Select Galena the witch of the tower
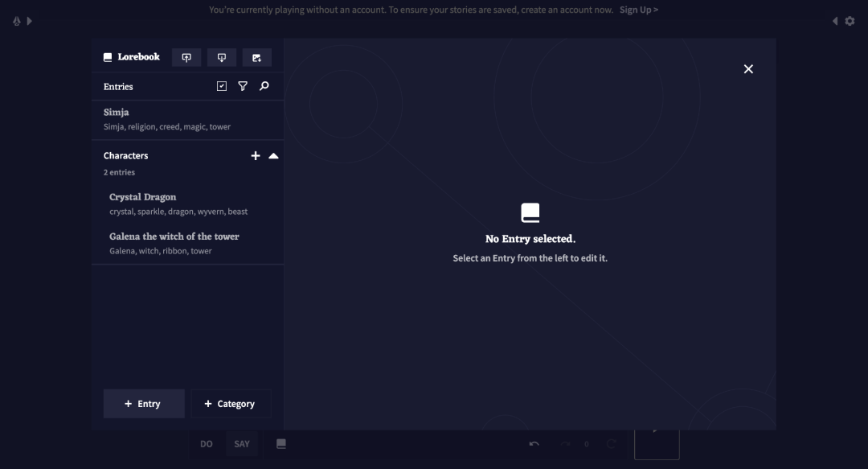868x469 pixels. pyautogui.click(x=187, y=243)
